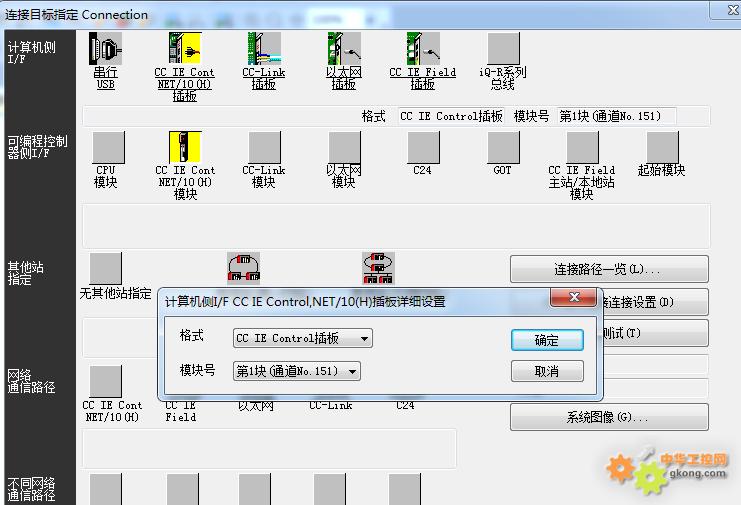Close the detail settings dialog
The width and height of the screenshot is (741, 505).
click(574, 297)
